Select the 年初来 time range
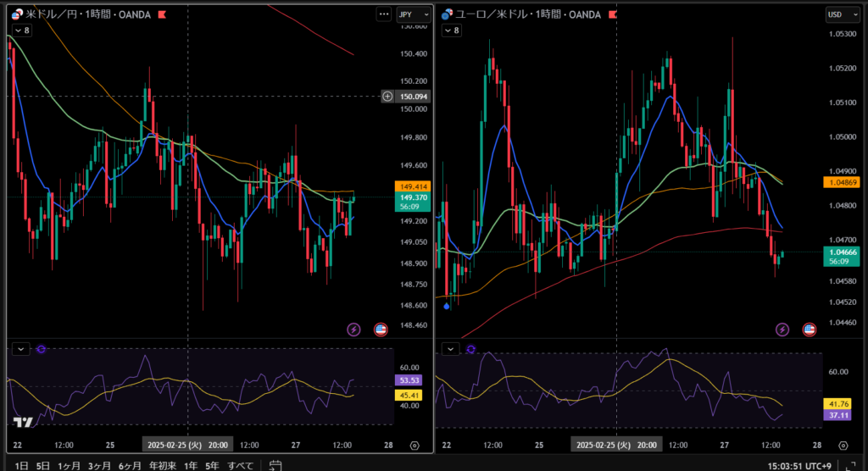The height and width of the screenshot is (471, 868). click(162, 465)
